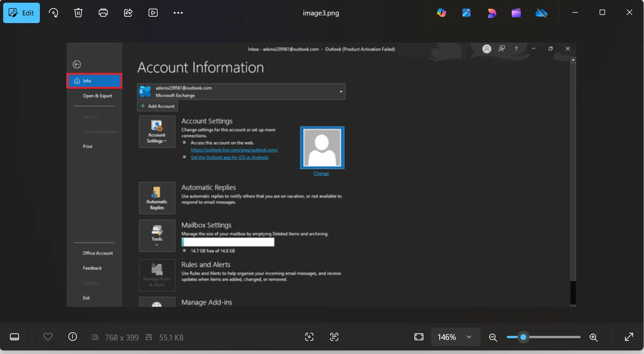This screenshot has width=644, height=354.
Task: Open the 146% zoom level dropdown
Action: pyautogui.click(x=455, y=337)
